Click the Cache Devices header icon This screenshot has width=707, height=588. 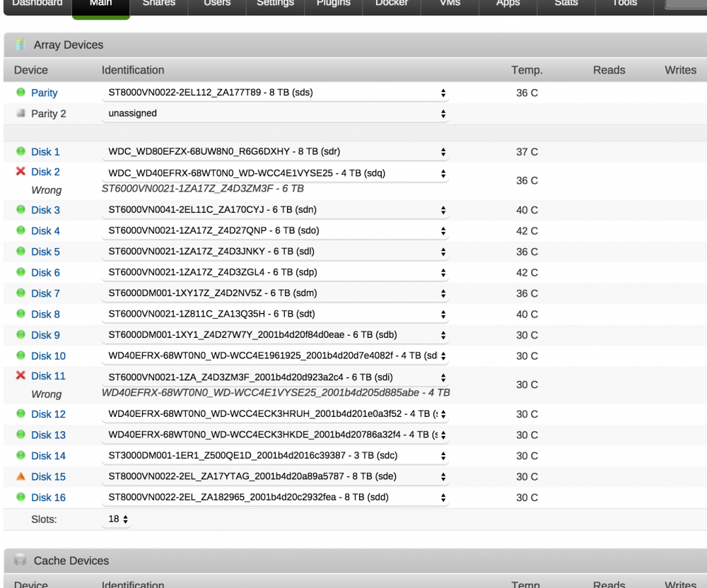point(20,560)
